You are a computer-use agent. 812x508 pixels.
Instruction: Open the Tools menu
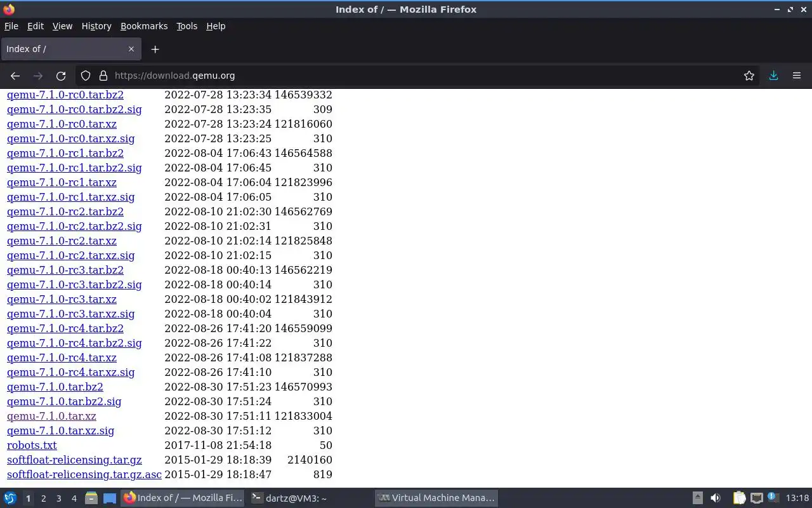(x=187, y=26)
